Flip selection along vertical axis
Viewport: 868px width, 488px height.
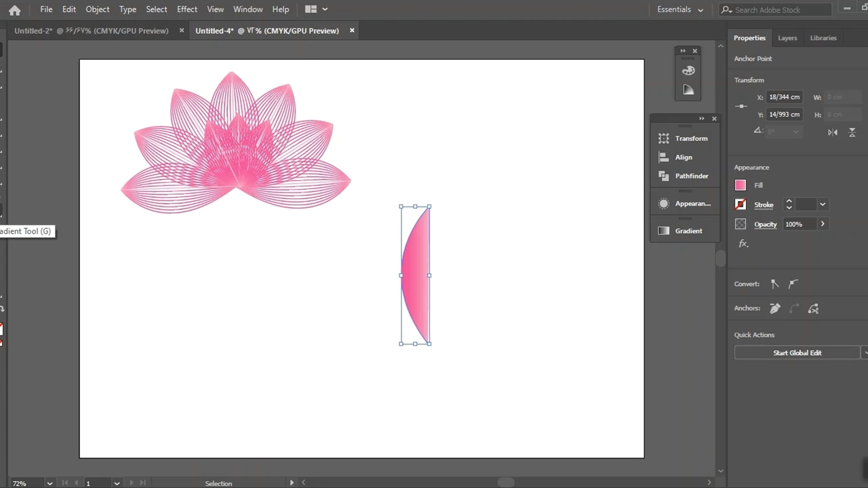click(x=852, y=132)
